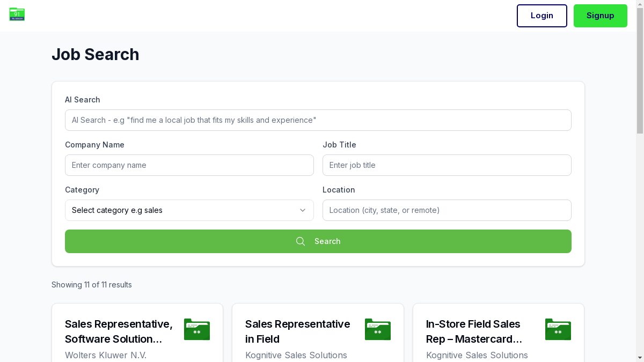Click the folder icon on In-Store Field Sales Rep card
The height and width of the screenshot is (362, 644).
558,329
